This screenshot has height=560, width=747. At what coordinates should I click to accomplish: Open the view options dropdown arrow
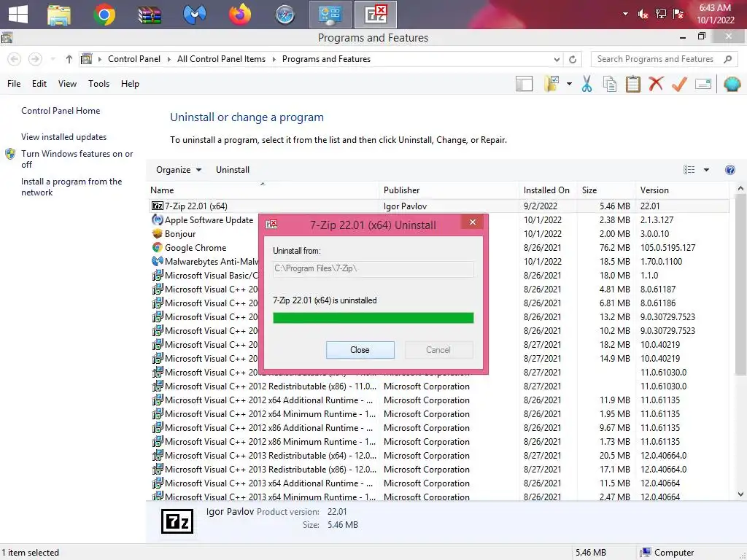point(706,170)
